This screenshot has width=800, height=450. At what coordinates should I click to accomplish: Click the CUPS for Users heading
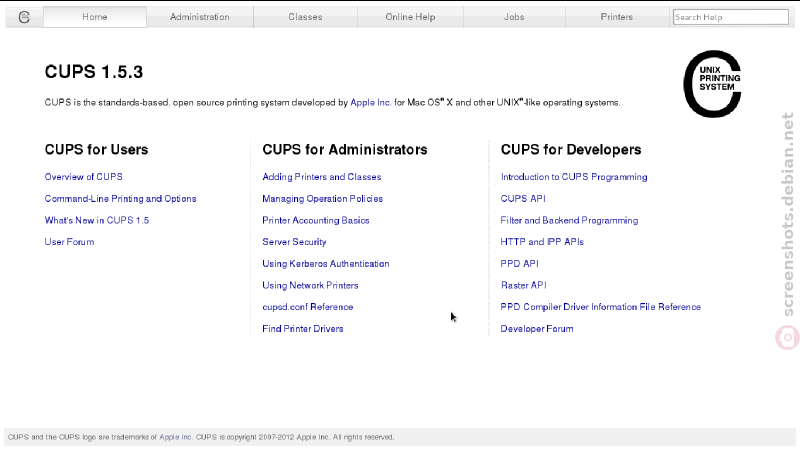pos(96,149)
